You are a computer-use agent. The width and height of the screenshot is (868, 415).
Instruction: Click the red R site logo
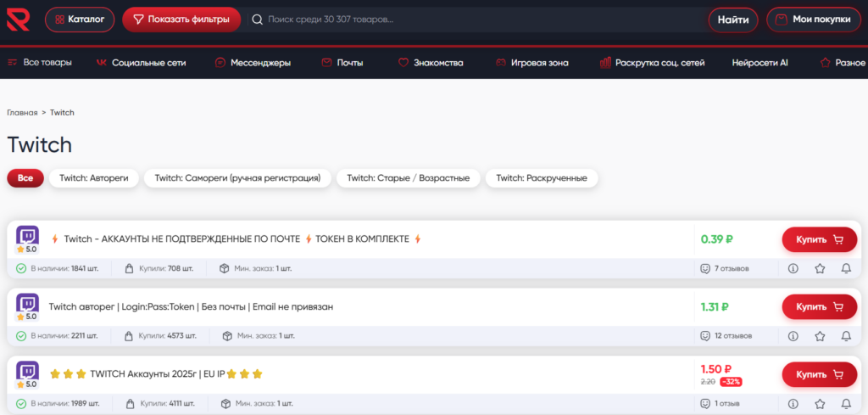[x=19, y=20]
